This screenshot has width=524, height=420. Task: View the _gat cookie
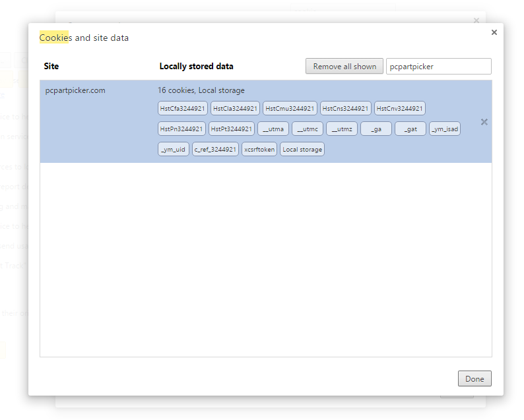[x=410, y=129]
